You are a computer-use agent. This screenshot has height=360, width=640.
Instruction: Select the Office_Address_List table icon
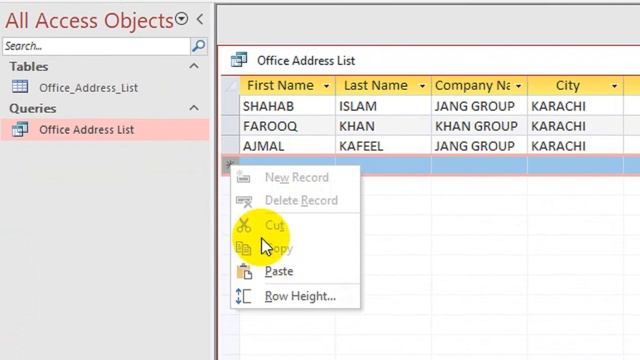pos(20,87)
